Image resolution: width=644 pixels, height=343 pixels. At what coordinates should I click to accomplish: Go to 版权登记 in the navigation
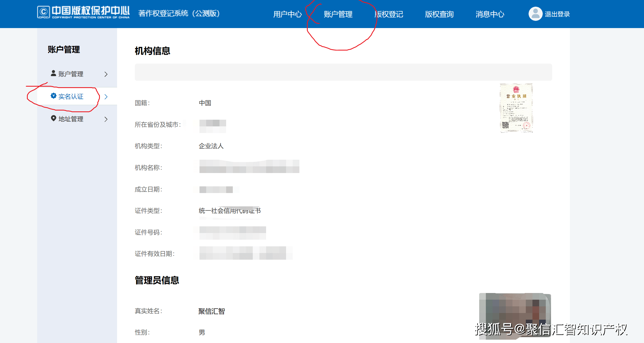click(x=389, y=14)
